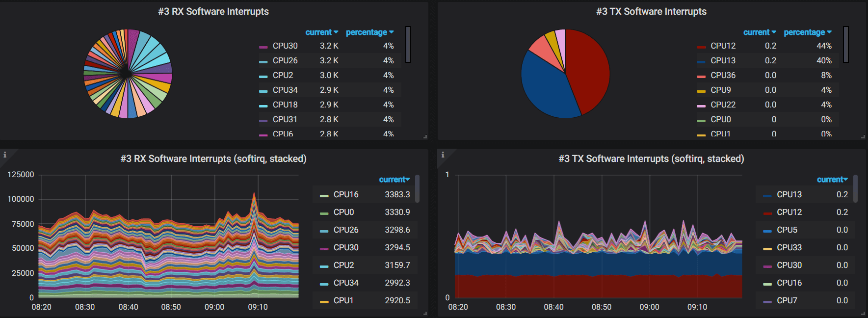The height and width of the screenshot is (318, 868).
Task: Click percentage sort arrow in RX pie legend
Action: (x=391, y=32)
